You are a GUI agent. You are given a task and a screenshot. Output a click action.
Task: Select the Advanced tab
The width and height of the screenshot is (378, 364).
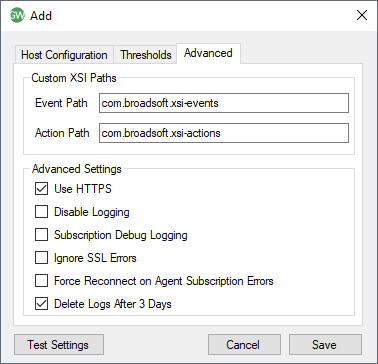coord(208,53)
